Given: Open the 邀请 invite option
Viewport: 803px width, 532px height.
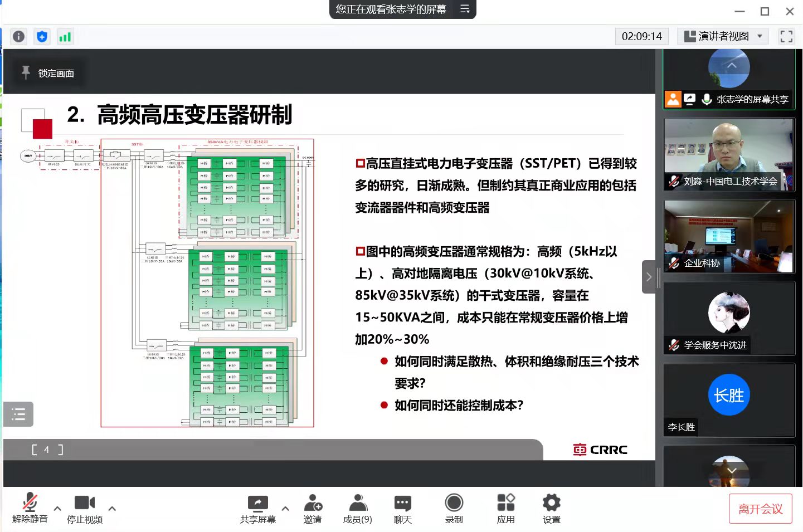Looking at the screenshot, I should [x=313, y=509].
